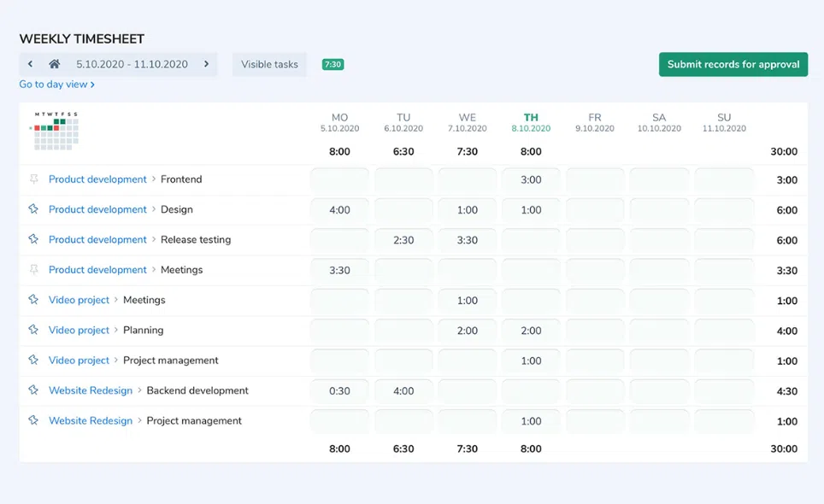Image resolution: width=824 pixels, height=504 pixels.
Task: Click the home icon in the date navigator
Action: [x=55, y=64]
